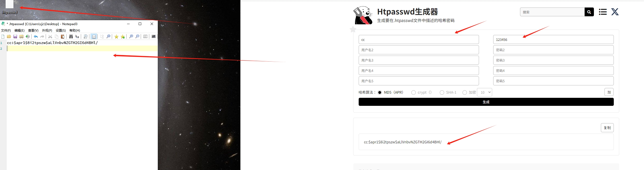The width and height of the screenshot is (644, 170).
Task: Open the 编辑(E) menu
Action: pyautogui.click(x=19, y=30)
